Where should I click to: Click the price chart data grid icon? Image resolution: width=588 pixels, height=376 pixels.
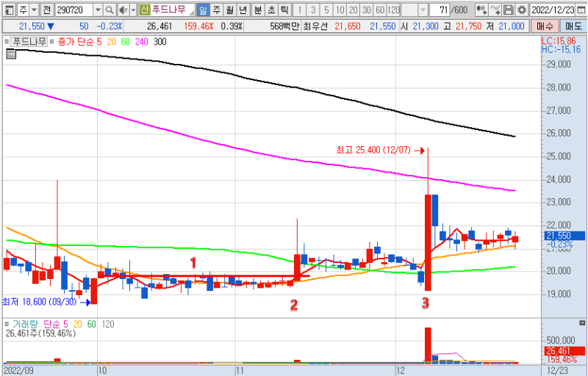point(11,54)
